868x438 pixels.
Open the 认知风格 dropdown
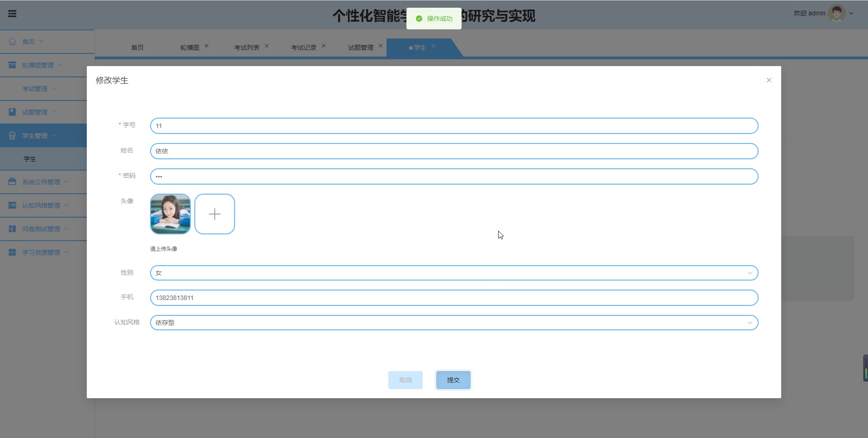(454, 323)
